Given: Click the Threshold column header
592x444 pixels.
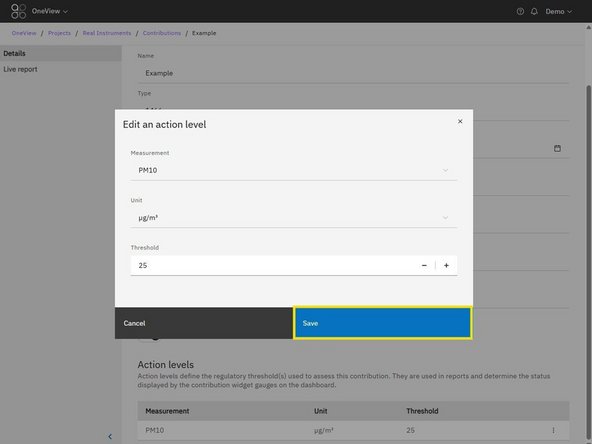Looking at the screenshot, I should coord(422,411).
